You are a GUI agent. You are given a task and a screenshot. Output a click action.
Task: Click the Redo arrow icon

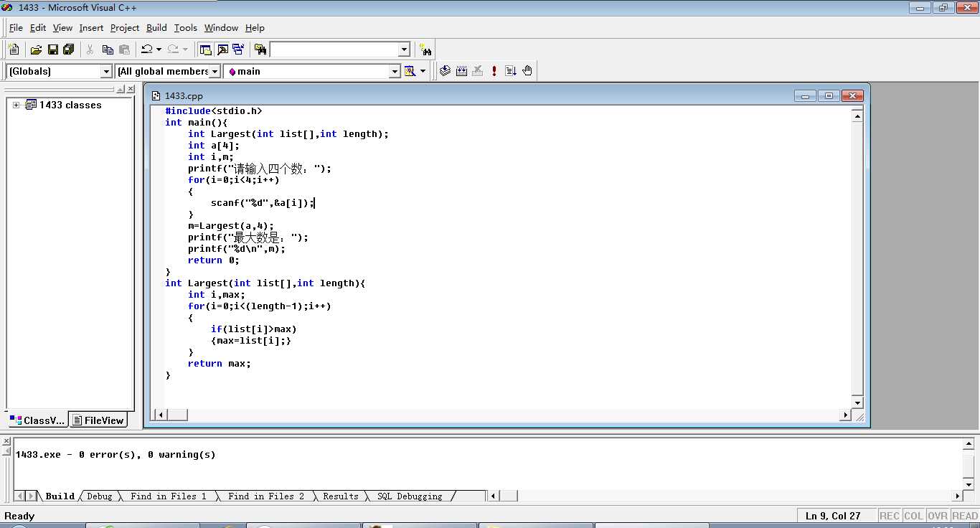tap(172, 49)
